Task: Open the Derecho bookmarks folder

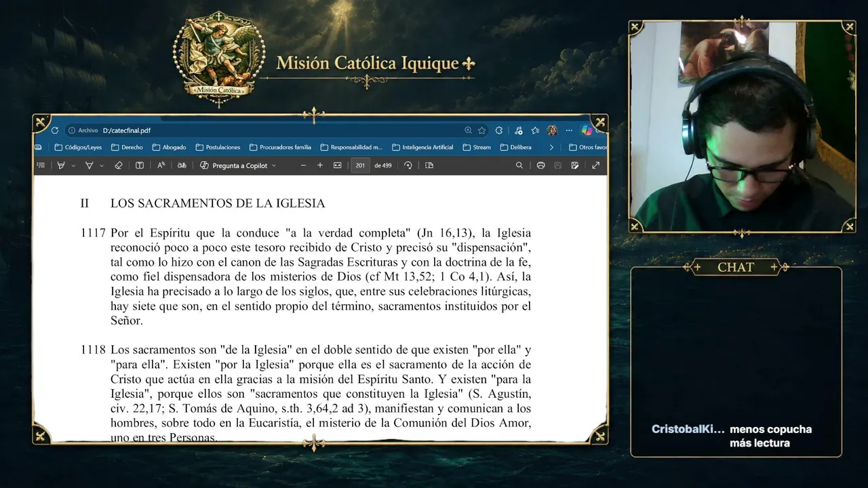Action: (x=127, y=147)
